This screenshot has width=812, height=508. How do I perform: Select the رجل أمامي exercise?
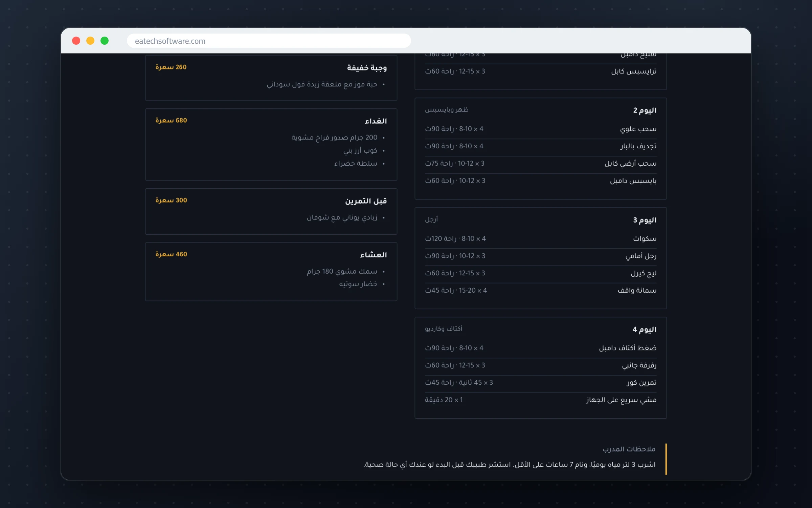pos(641,256)
